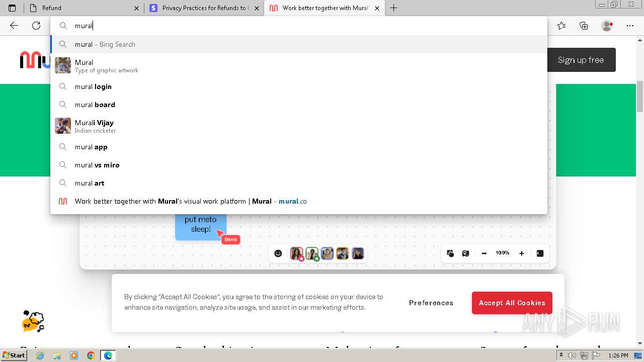
Task: Click the Mural artwork thumbnail
Action: 63,65
